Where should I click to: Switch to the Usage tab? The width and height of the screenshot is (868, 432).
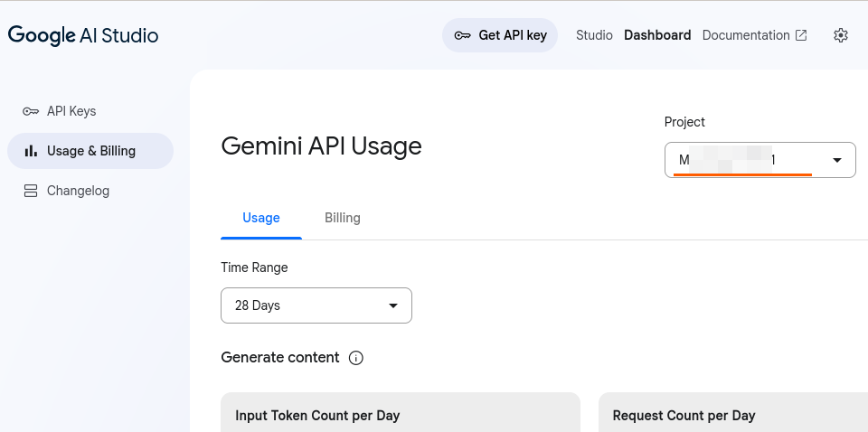260,218
